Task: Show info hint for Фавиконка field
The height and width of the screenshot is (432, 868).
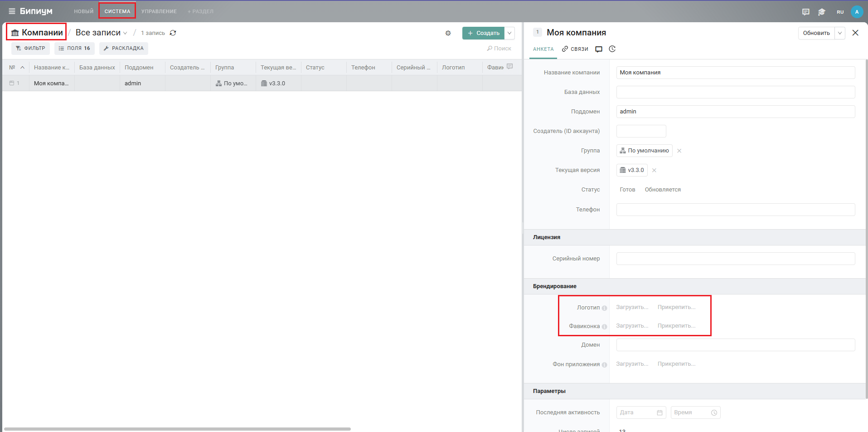Action: coord(604,327)
